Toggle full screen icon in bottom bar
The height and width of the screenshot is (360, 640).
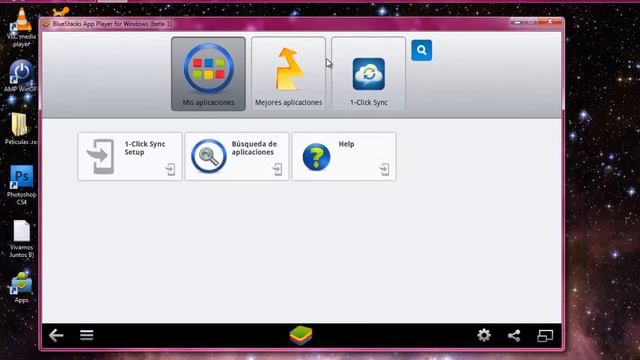click(545, 336)
